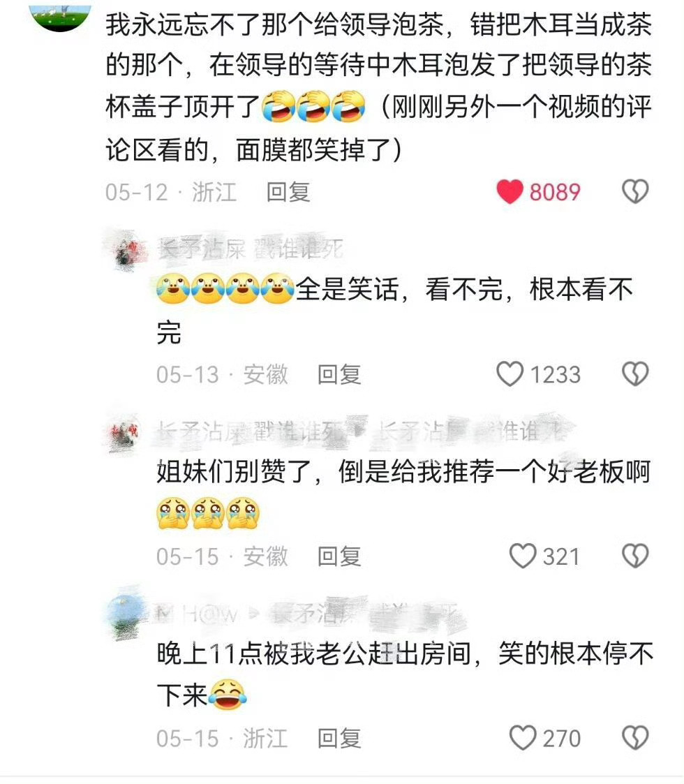Image resolution: width=684 pixels, height=784 pixels.
Task: Dislike the top comment via broken heart
Action: pos(635,192)
